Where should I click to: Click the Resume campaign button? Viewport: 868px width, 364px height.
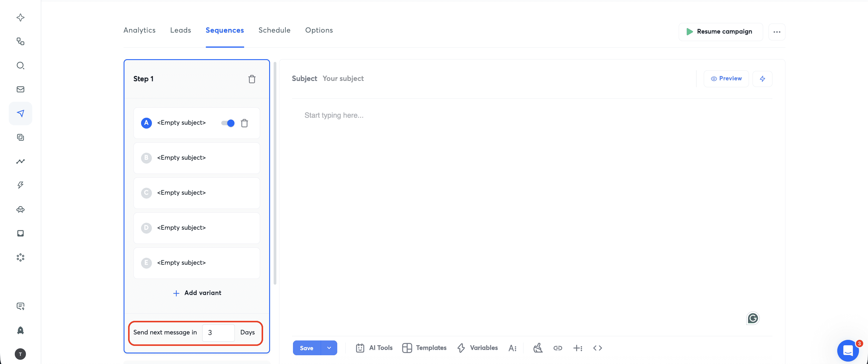pos(720,31)
